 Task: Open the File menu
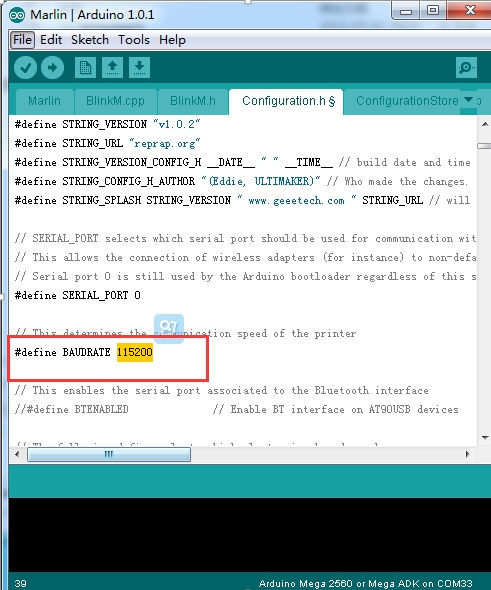tap(22, 40)
